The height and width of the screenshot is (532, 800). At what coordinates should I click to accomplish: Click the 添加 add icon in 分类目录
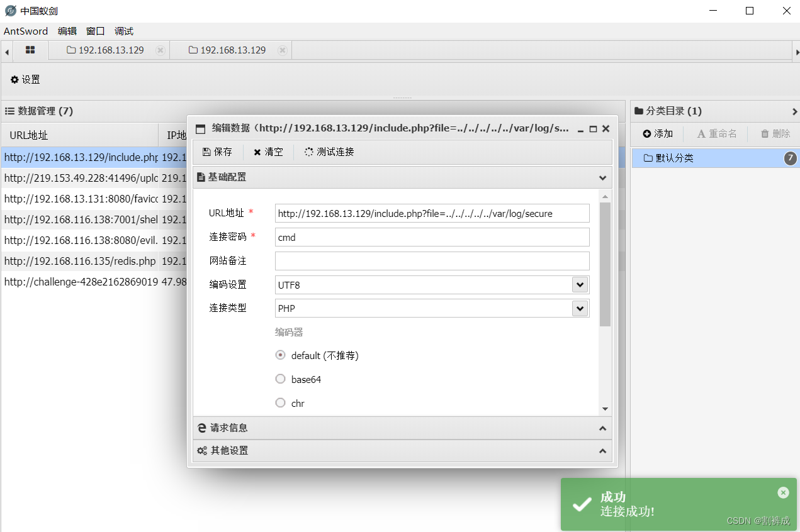click(x=656, y=133)
